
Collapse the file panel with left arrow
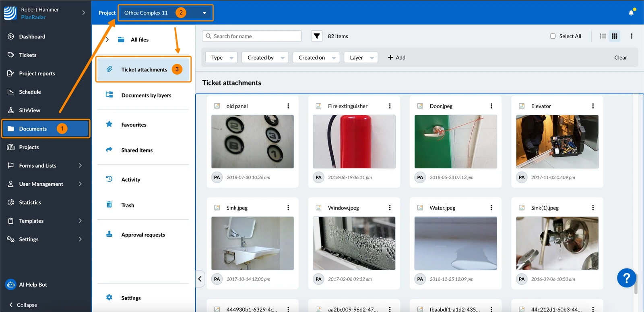(x=200, y=279)
